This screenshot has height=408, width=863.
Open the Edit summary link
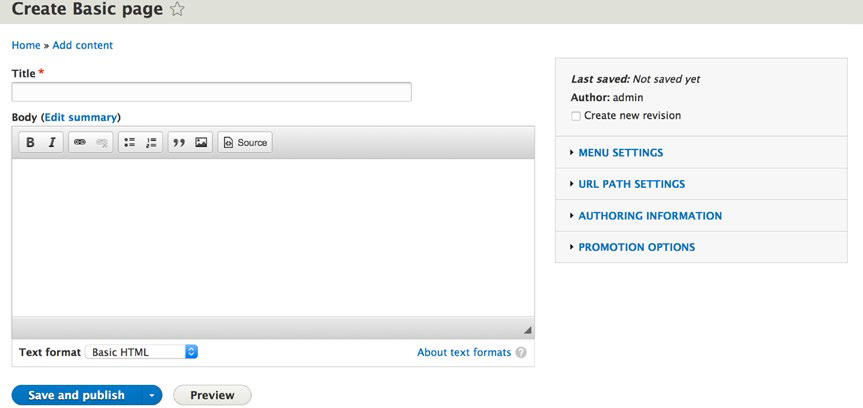point(80,117)
